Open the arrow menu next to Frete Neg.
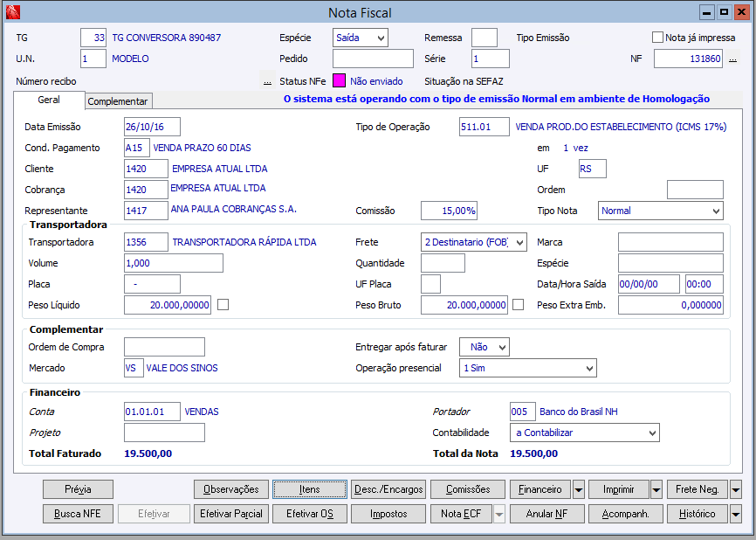The image size is (756, 540). click(735, 489)
